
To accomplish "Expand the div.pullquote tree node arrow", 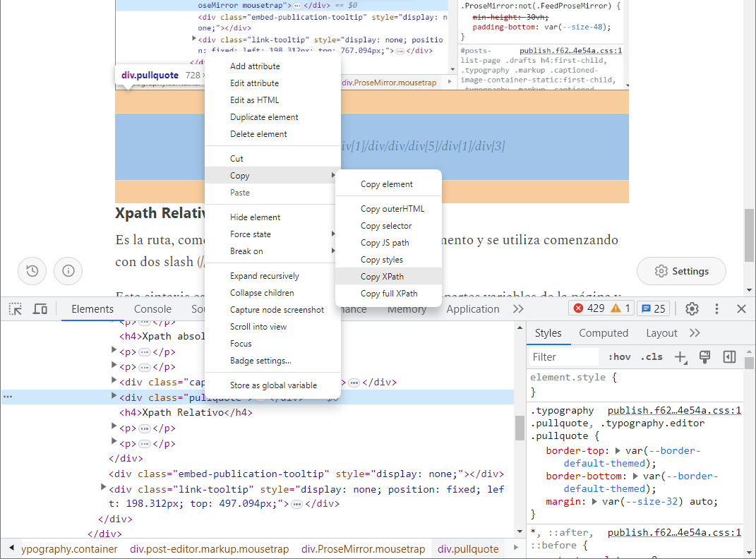I will (x=114, y=397).
